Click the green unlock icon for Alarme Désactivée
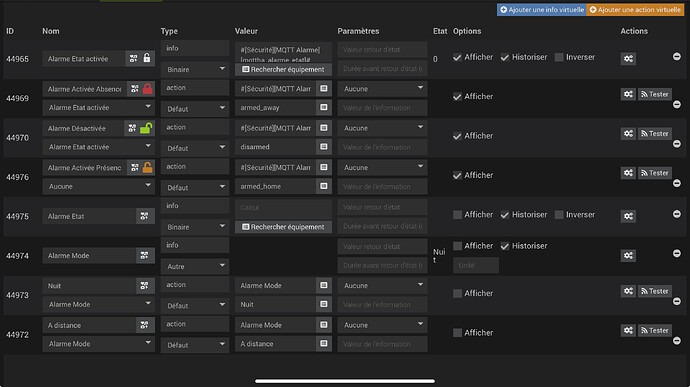Image resolution: width=690 pixels, height=387 pixels. tap(146, 128)
